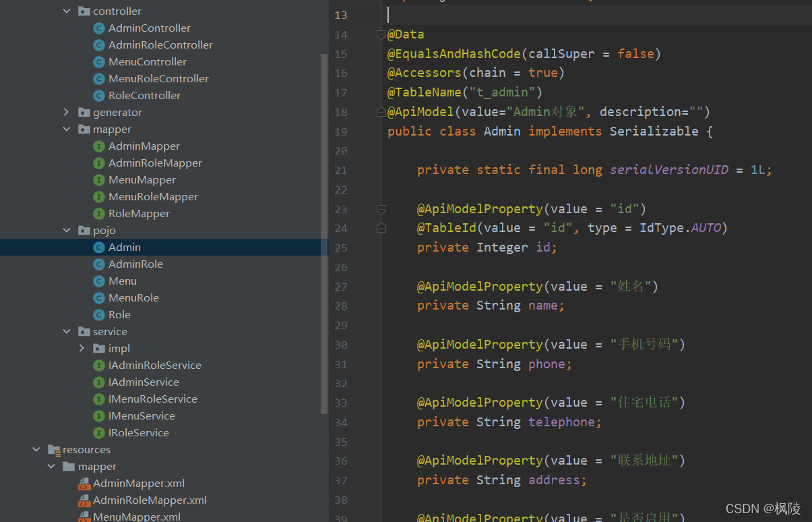Click the IRoleService interface icon
Image resolution: width=812 pixels, height=522 pixels.
(x=99, y=432)
